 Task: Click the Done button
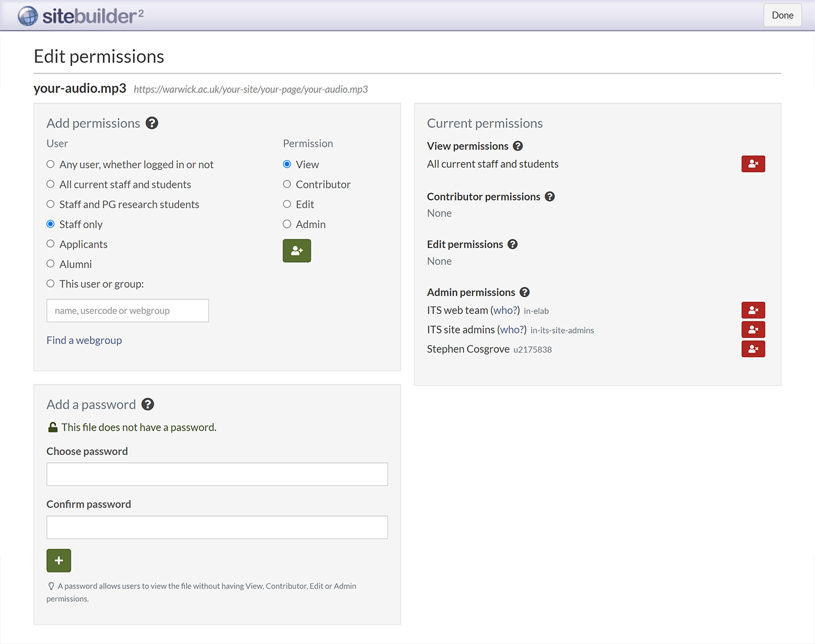pyautogui.click(x=782, y=15)
